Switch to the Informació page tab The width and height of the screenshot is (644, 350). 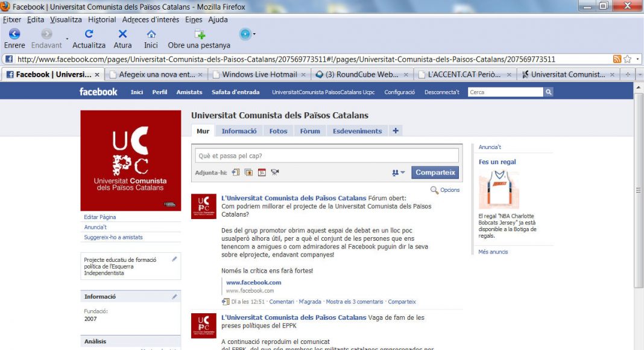pyautogui.click(x=239, y=131)
